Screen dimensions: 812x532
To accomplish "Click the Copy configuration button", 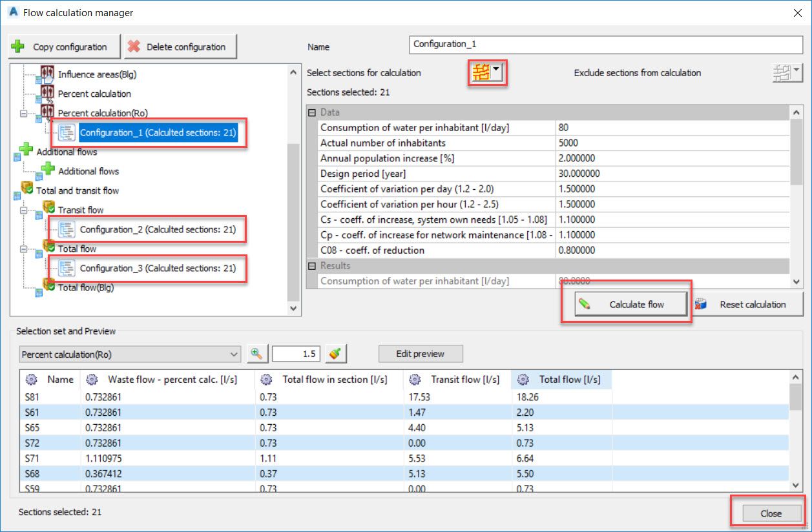I will 64,46.
